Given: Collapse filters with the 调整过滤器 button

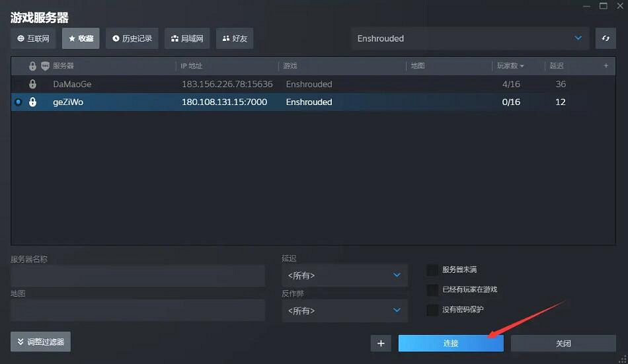Looking at the screenshot, I should coord(41,342).
